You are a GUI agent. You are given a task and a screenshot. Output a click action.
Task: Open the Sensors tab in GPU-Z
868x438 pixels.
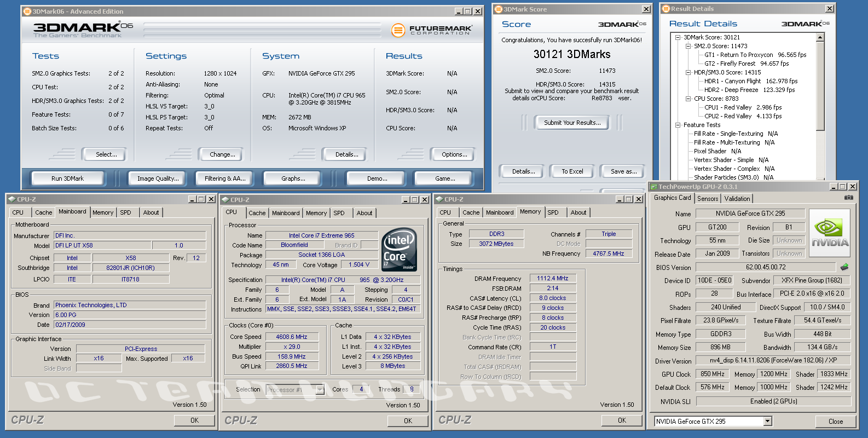point(708,199)
